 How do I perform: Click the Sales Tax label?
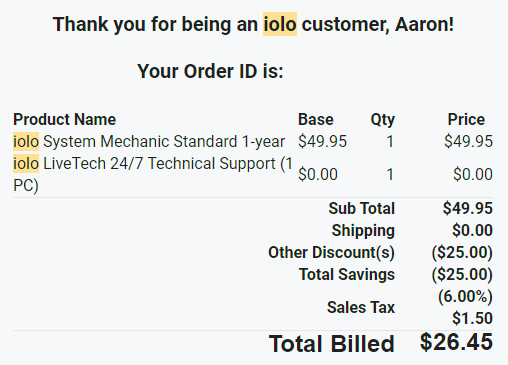click(361, 307)
